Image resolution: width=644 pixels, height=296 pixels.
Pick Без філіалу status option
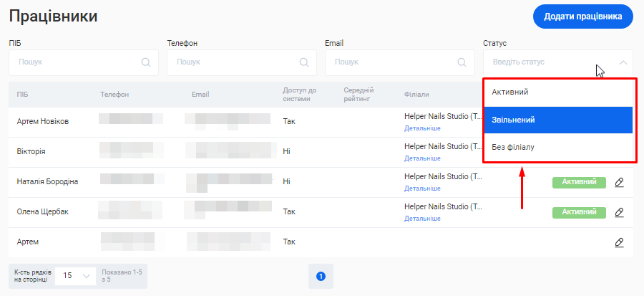point(558,147)
